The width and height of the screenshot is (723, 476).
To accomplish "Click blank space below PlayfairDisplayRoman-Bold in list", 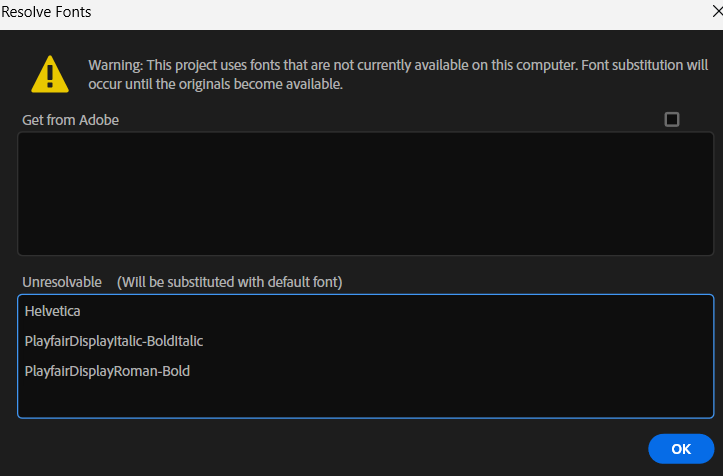I will 365,400.
